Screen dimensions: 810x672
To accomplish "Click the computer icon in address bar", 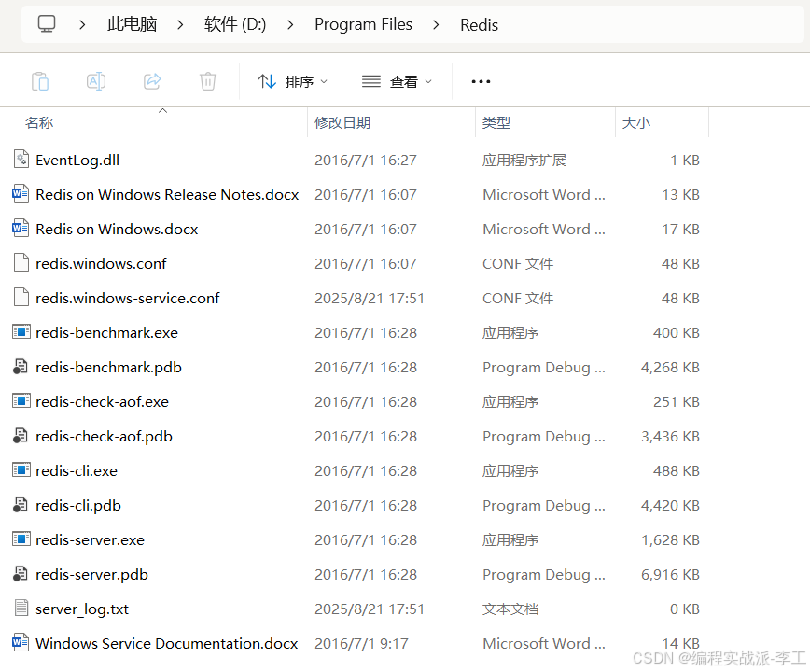I will click(x=47, y=23).
